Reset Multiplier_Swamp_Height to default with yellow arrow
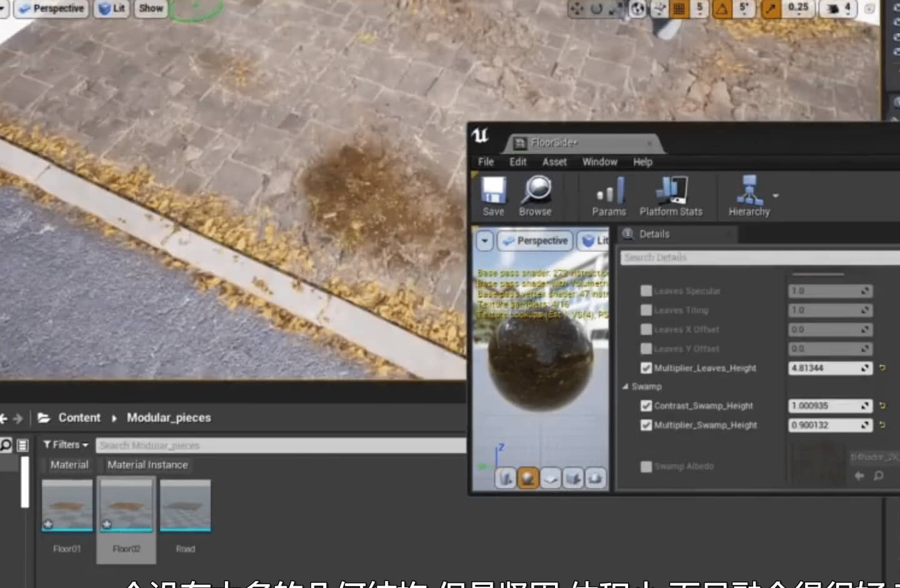 tap(882, 426)
